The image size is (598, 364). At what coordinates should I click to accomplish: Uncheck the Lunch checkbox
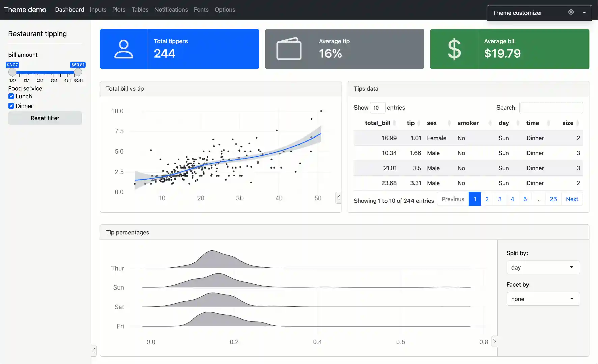(x=11, y=96)
